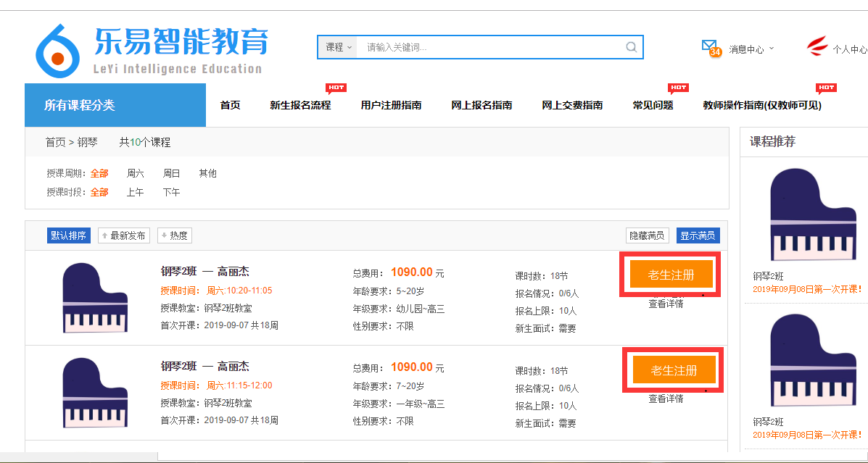Open 查看详情 link for 11:15-12:00 class

(666, 399)
